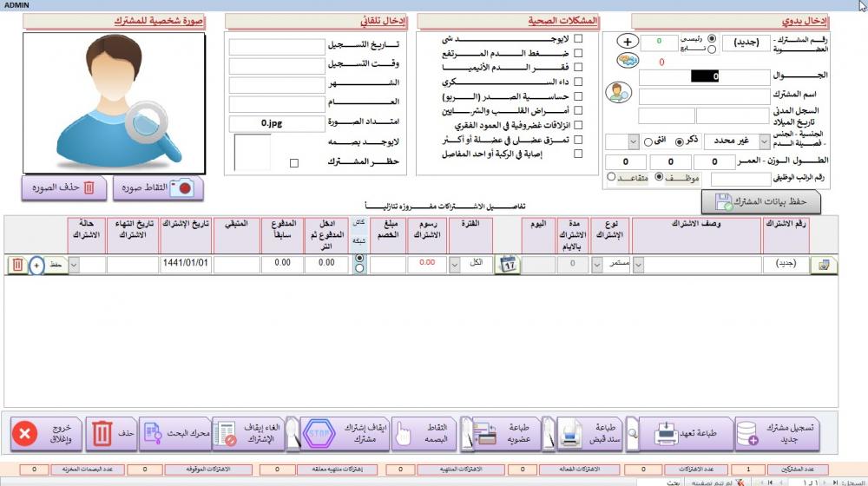Click حفظ بيانات المشترك save button
The width and height of the screenshot is (868, 486).
point(760,201)
